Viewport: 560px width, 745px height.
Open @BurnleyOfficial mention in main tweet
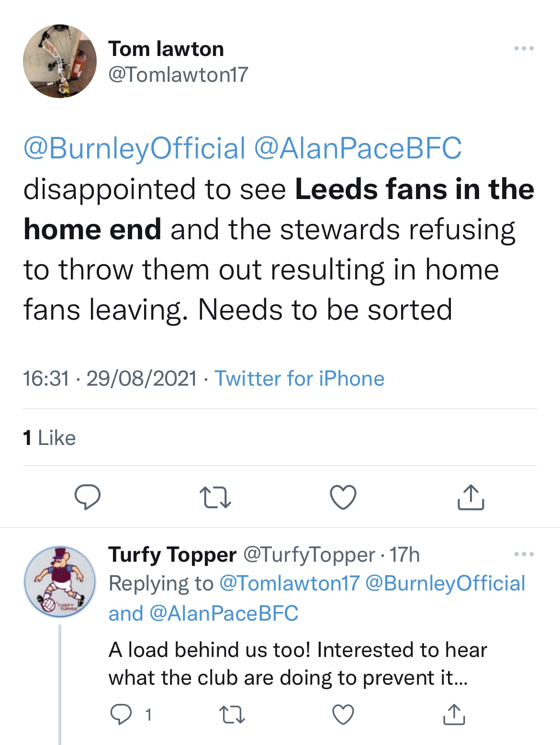click(134, 148)
